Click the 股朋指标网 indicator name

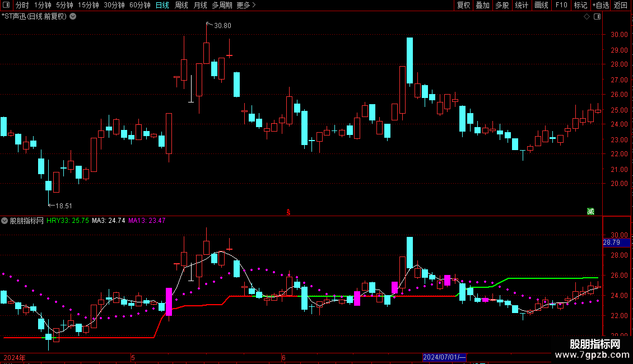(27, 221)
